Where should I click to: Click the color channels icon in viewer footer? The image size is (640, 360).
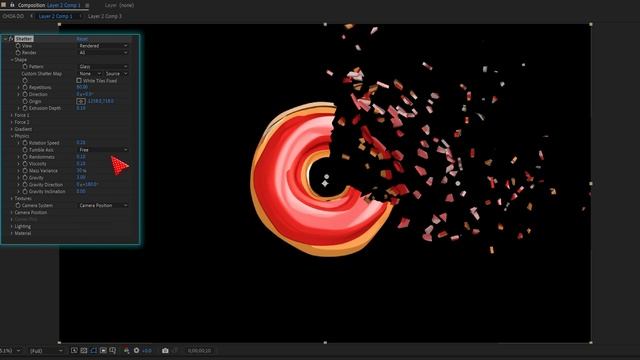point(127,350)
